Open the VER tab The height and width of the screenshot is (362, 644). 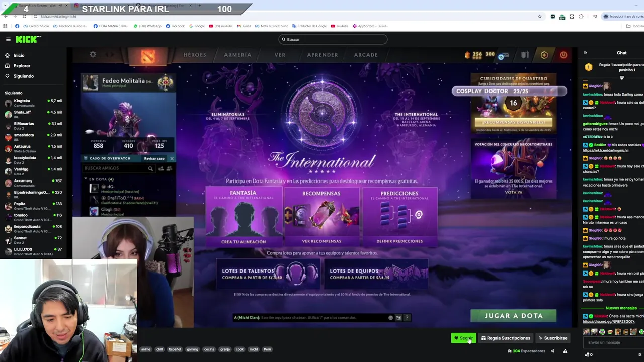point(280,55)
